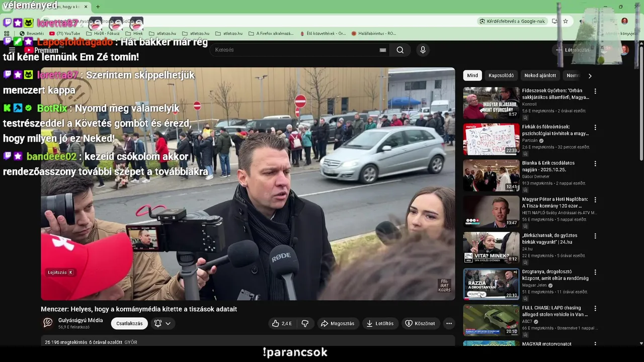The width and height of the screenshot is (644, 362).
Task: Open Kérdésfeltevés a Google-nak in address bar
Action: coord(512,21)
